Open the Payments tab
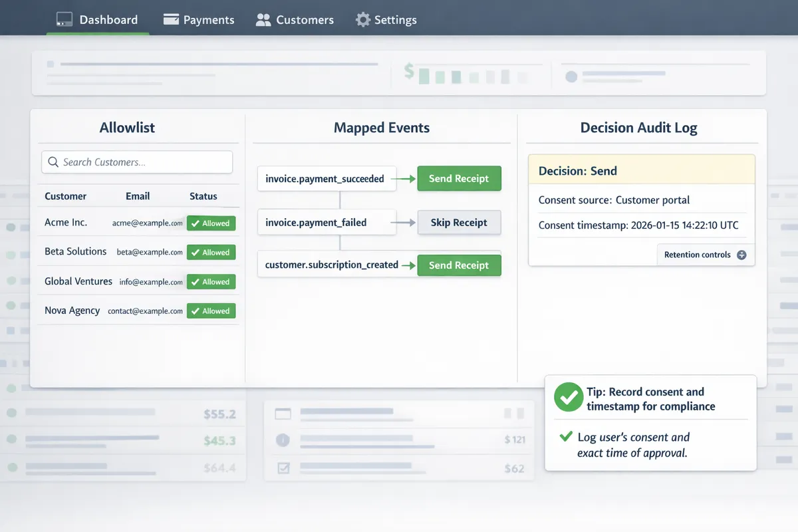The height and width of the screenshot is (532, 798). (x=199, y=20)
